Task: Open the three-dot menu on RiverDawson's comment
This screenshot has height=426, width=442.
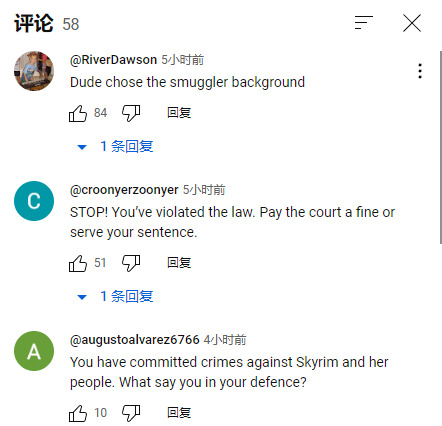Action: [x=420, y=71]
